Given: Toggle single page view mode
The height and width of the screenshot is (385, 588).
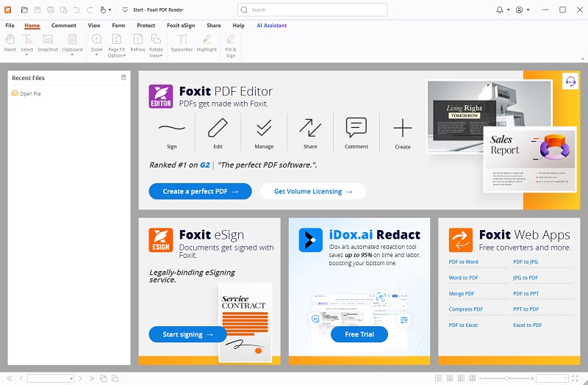Looking at the screenshot, I should tap(438, 378).
